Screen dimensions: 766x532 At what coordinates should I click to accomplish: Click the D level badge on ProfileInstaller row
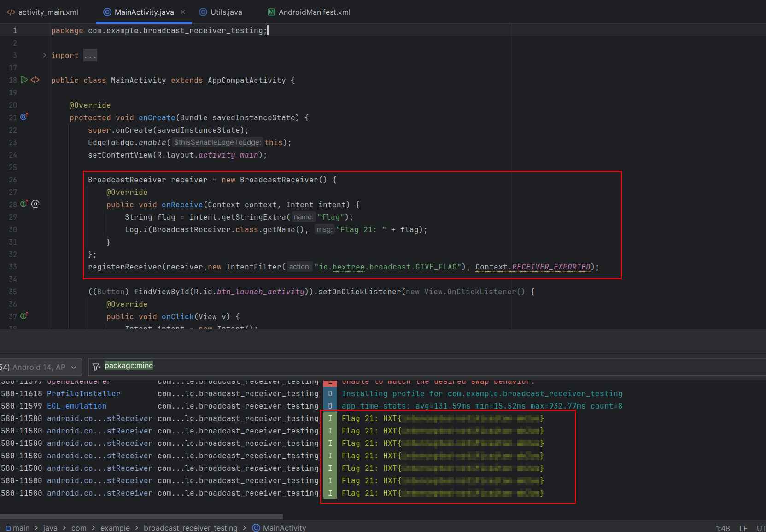point(330,394)
